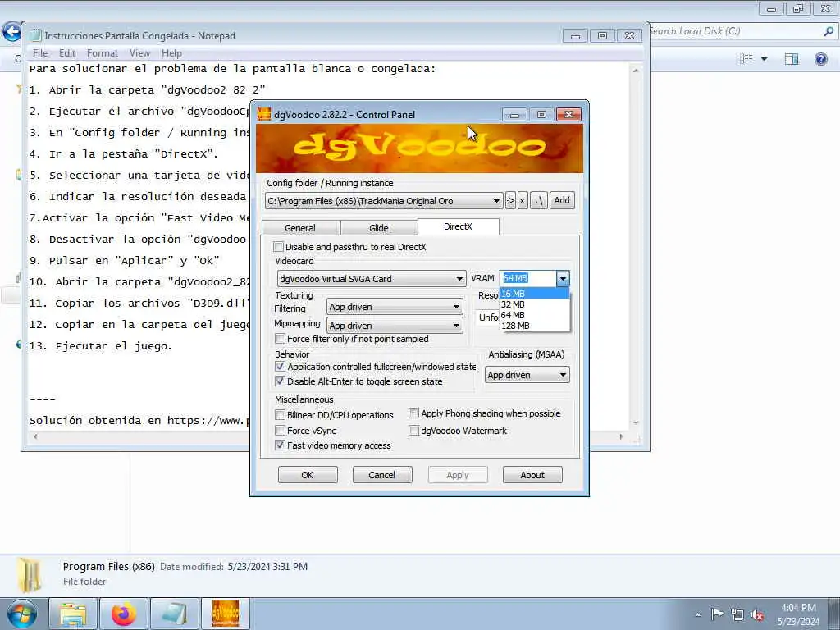Open Action Center flag tray icon

click(717, 614)
